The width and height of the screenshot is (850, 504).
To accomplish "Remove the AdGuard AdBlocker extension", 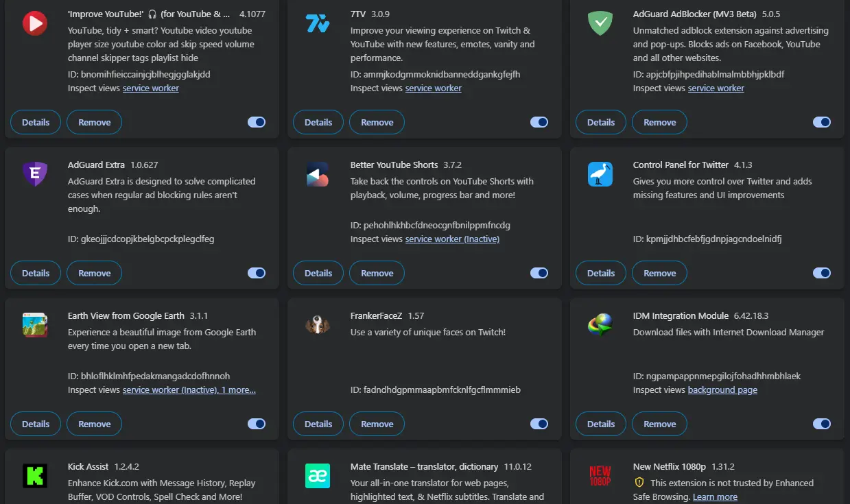I will tap(659, 122).
